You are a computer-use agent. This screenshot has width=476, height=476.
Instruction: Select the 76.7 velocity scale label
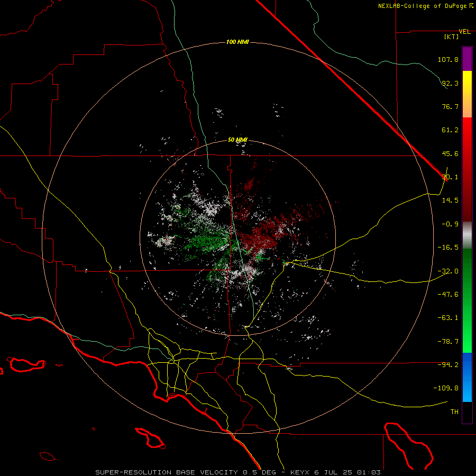click(x=450, y=106)
